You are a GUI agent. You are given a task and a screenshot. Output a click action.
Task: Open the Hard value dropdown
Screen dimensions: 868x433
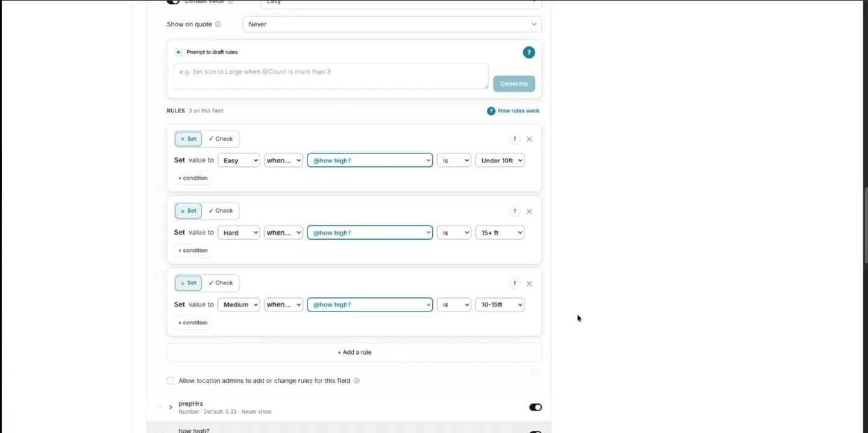pyautogui.click(x=239, y=232)
